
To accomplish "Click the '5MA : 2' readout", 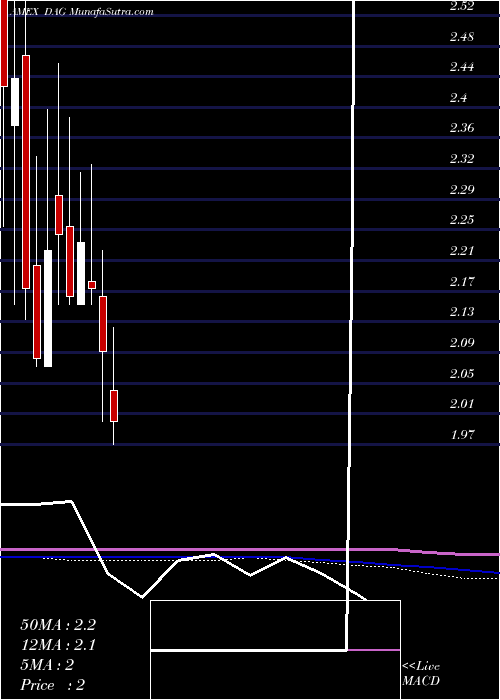I will point(47,665).
